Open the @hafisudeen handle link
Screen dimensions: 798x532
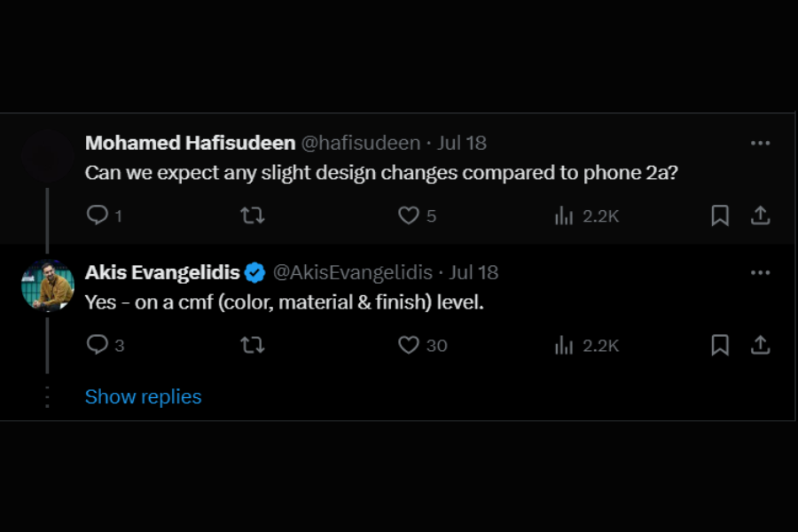[x=361, y=143]
